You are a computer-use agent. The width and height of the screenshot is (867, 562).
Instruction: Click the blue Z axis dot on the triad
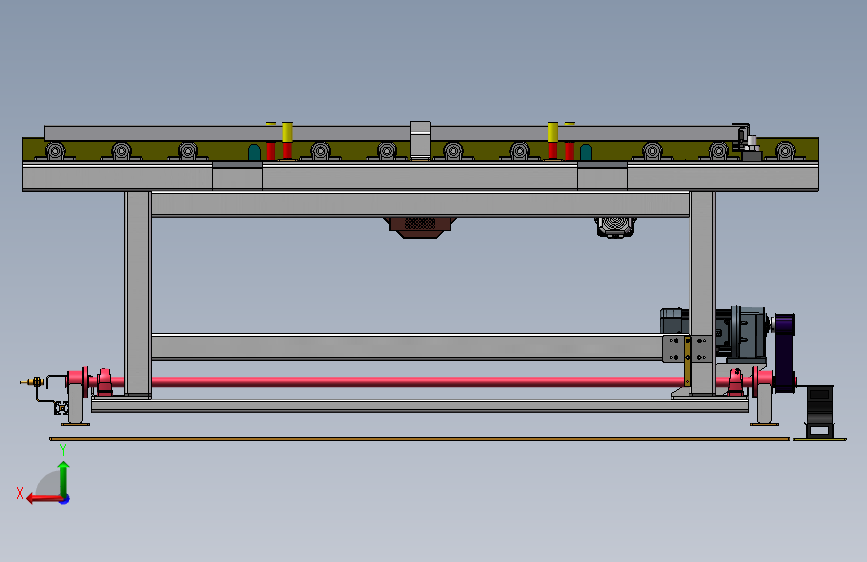pos(65,500)
